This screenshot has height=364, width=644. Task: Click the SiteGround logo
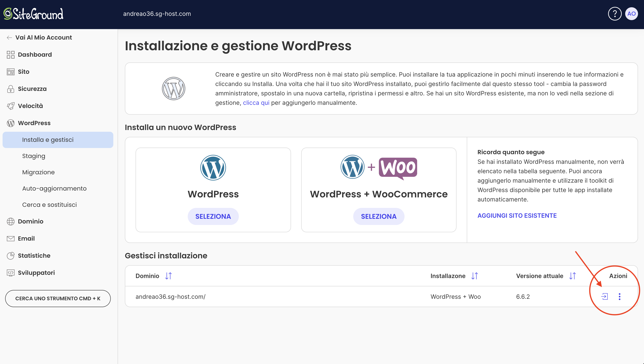click(x=33, y=14)
